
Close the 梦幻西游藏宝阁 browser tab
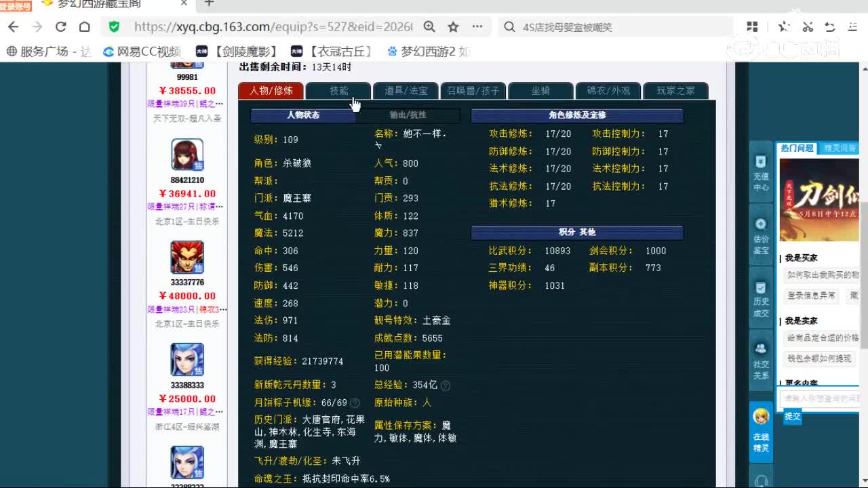pyautogui.click(x=184, y=3)
